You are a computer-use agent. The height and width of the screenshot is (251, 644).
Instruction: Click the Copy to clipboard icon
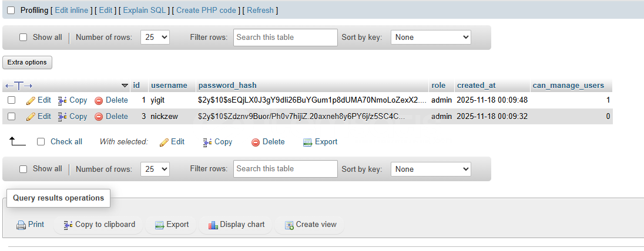click(x=68, y=225)
